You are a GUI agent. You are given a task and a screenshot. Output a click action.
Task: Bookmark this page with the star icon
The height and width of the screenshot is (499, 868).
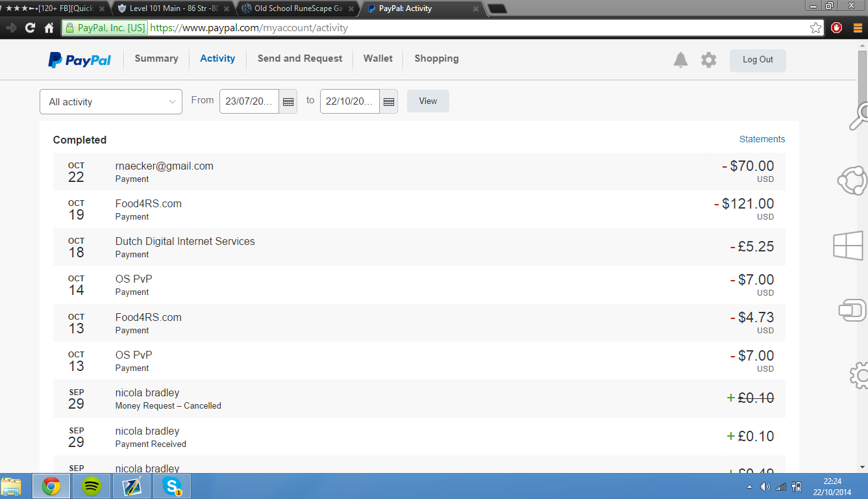pyautogui.click(x=815, y=28)
